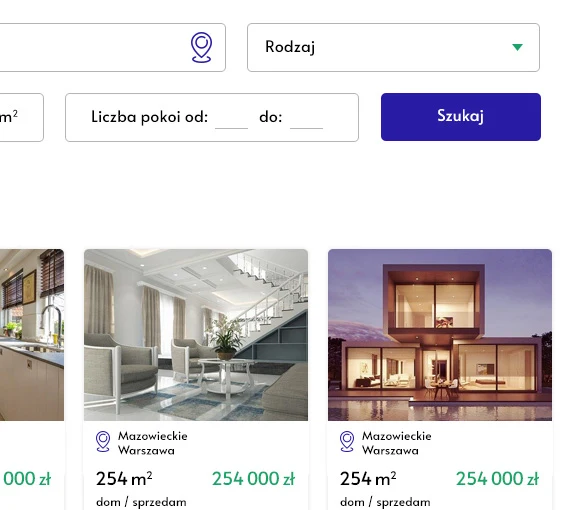The image size is (565, 510).
Task: Click Mazowieckie Warszawa on right listing
Action: (396, 443)
